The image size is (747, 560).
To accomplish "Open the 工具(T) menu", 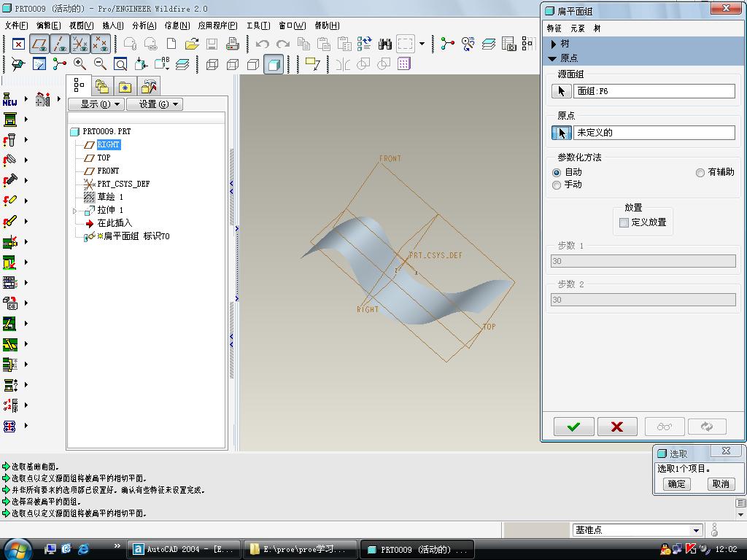I will point(258,26).
